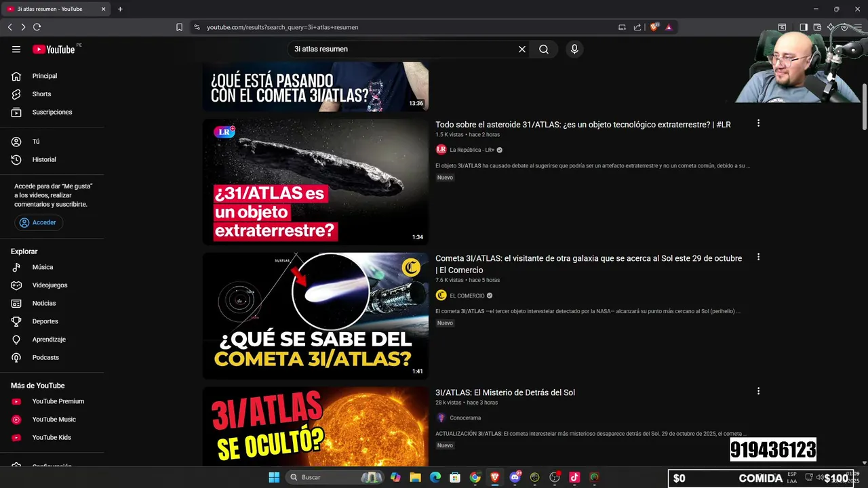868x488 pixels.
Task: Open the YouTube hamburger guide menu
Action: tap(16, 49)
